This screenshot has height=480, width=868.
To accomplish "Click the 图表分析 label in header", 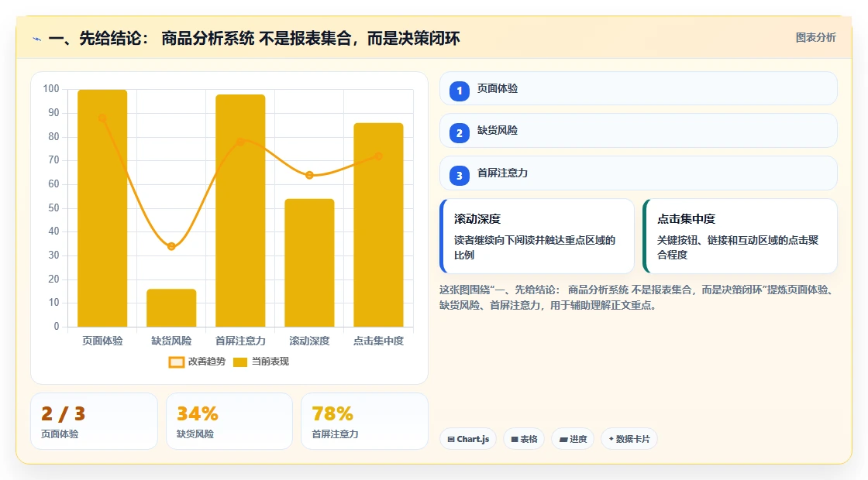I will [815, 38].
